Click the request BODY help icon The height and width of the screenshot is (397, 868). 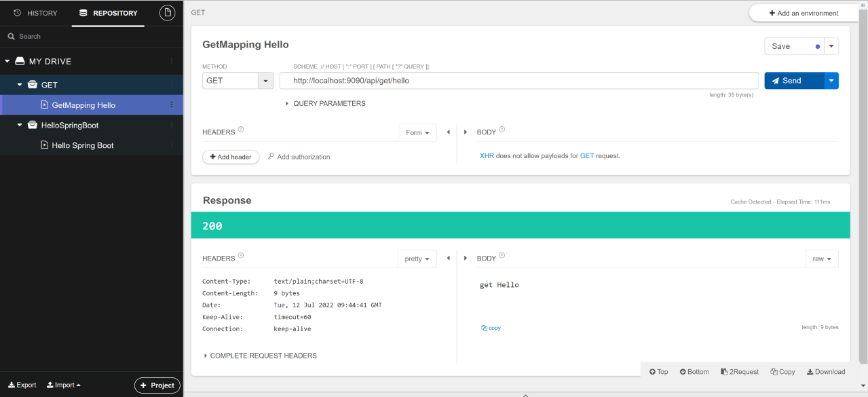pos(502,130)
